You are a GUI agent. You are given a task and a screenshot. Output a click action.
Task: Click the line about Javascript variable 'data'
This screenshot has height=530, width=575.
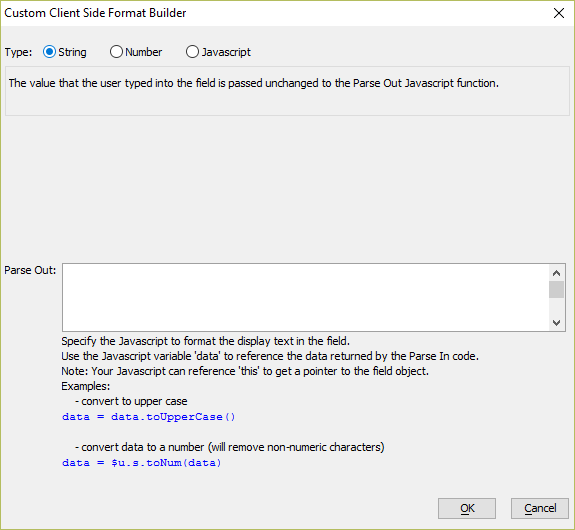coord(270,356)
